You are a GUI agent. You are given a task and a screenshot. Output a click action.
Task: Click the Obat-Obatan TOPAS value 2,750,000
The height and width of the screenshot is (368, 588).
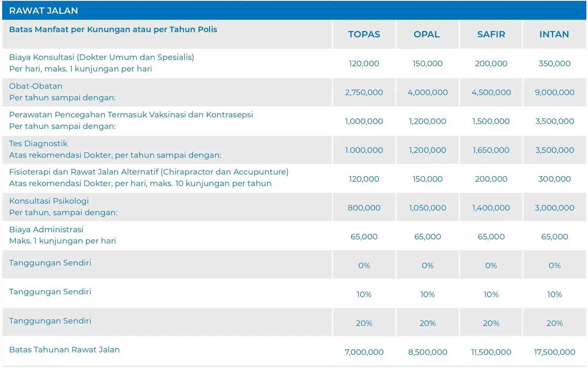coord(364,92)
